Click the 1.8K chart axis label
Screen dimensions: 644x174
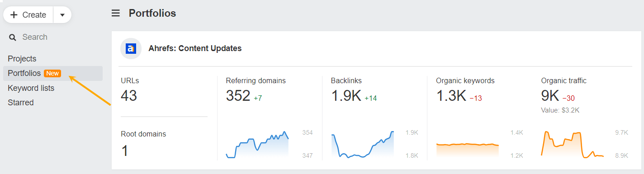pyautogui.click(x=412, y=155)
